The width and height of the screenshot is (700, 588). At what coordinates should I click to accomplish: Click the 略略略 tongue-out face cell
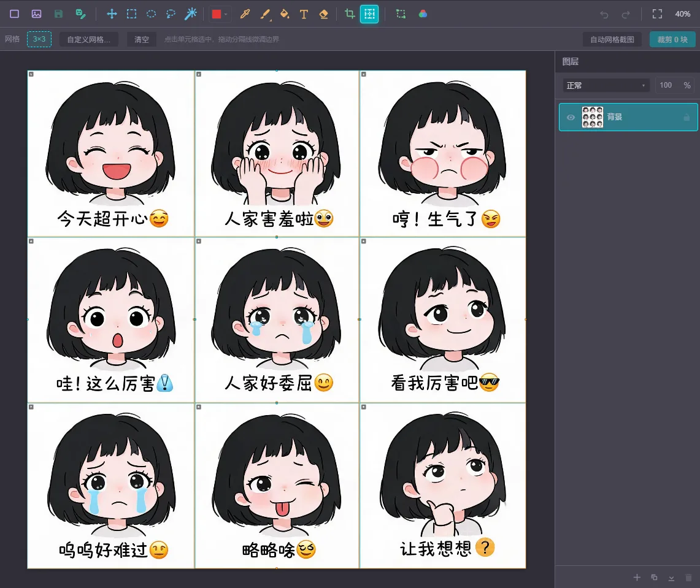point(277,486)
